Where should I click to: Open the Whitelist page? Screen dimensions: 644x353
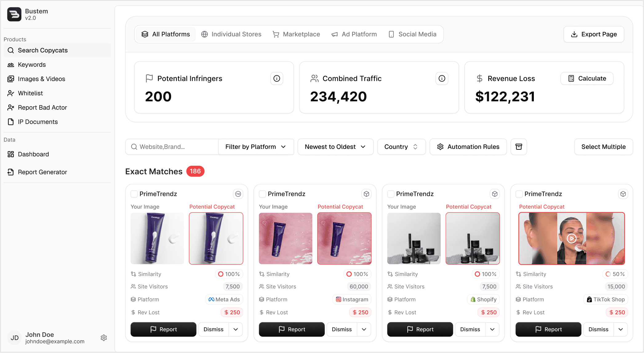click(x=30, y=93)
